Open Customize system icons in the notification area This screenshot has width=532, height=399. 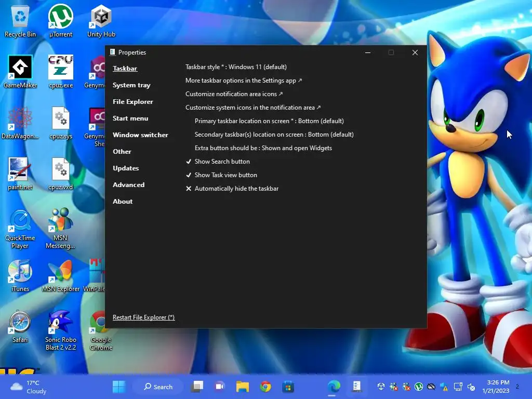coord(253,108)
